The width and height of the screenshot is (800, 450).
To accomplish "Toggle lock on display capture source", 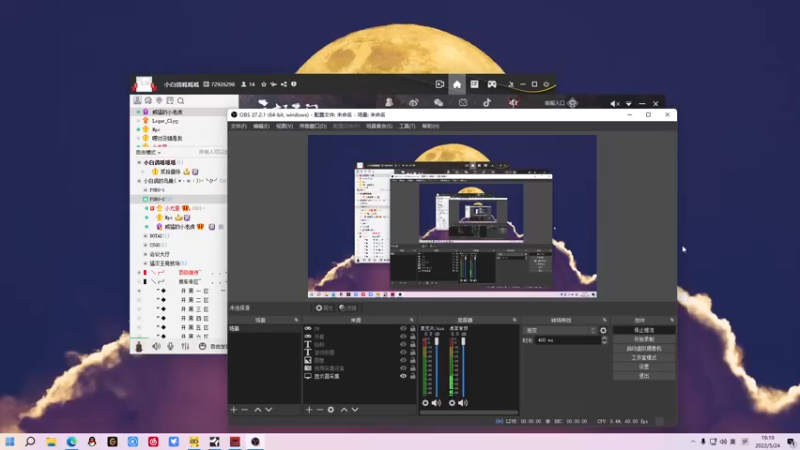I will [x=412, y=376].
